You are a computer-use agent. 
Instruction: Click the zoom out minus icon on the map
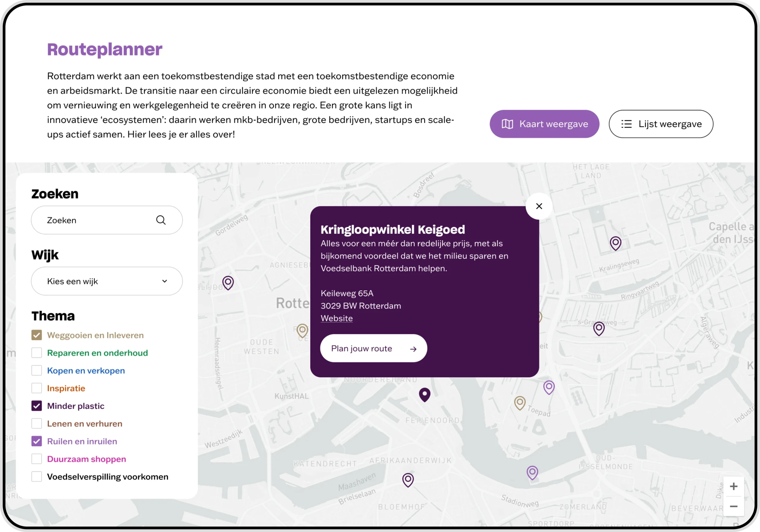734,506
